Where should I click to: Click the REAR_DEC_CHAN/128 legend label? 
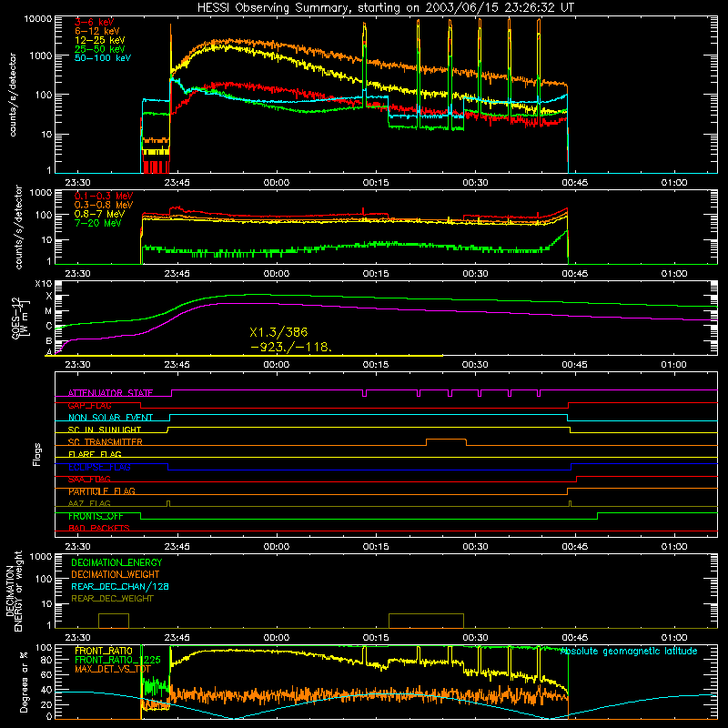pyautogui.click(x=120, y=586)
